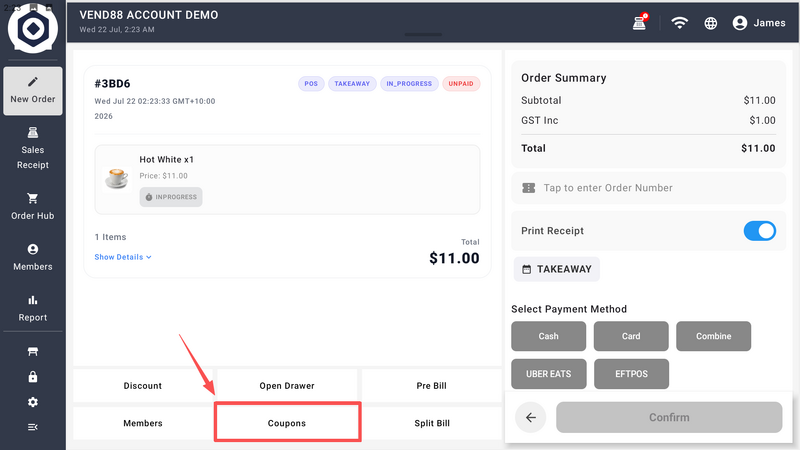Collapse sidebar with menu lines icon
Screen dimensions: 800x450
tap(33, 427)
